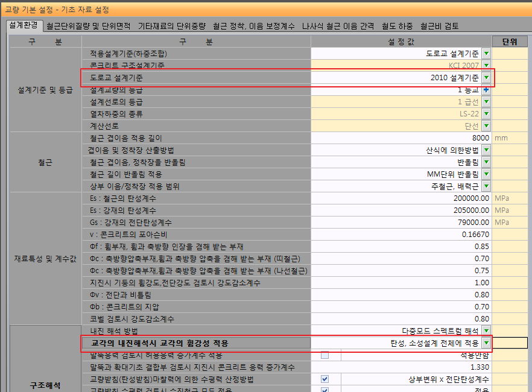Click green arrow for 철근 길이 반올림 적용

(486, 174)
